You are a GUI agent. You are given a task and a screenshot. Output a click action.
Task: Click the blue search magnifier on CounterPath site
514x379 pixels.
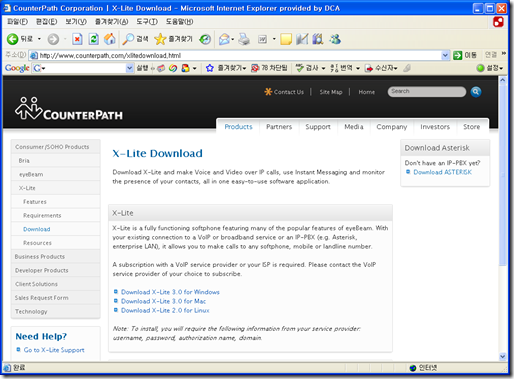(x=476, y=92)
